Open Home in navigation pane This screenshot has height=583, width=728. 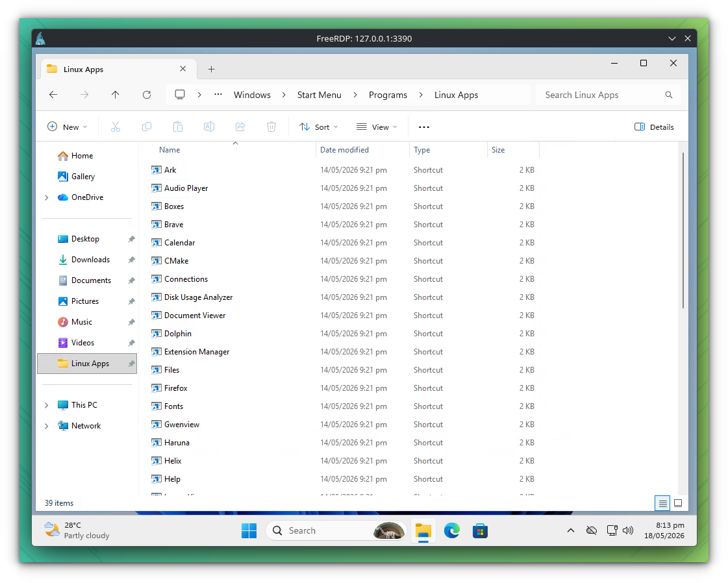click(82, 156)
